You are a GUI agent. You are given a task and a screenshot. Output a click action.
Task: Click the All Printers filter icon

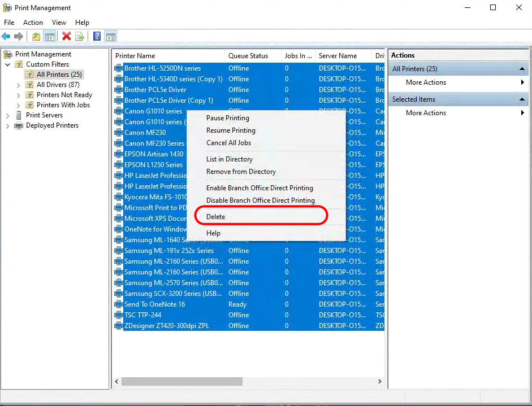tap(30, 75)
